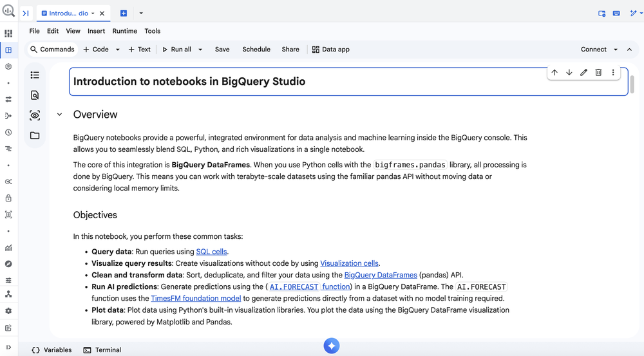Open the overview dashboard icon in left nav
Viewport: 644px width, 356px height.
pyautogui.click(x=8, y=33)
